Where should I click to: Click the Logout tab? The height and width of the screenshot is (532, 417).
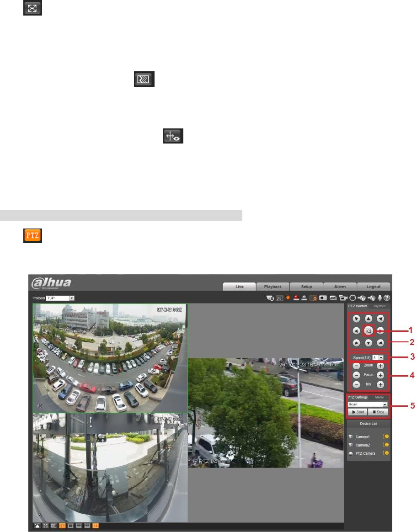coord(373,287)
